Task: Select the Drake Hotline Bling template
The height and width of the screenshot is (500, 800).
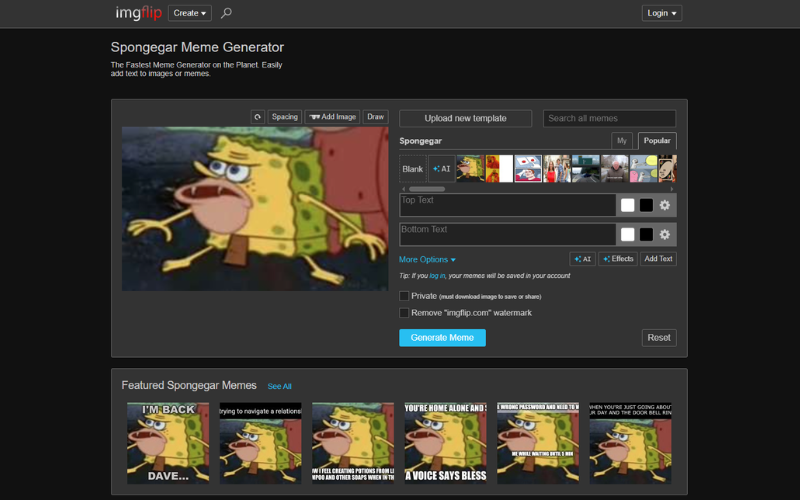Action: [499, 169]
